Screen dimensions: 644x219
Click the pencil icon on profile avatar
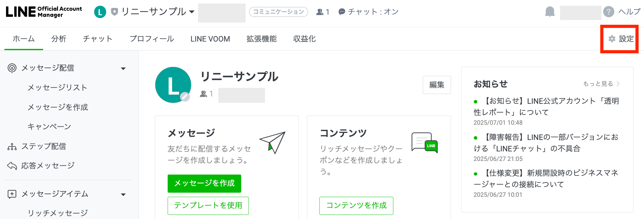pos(185,96)
